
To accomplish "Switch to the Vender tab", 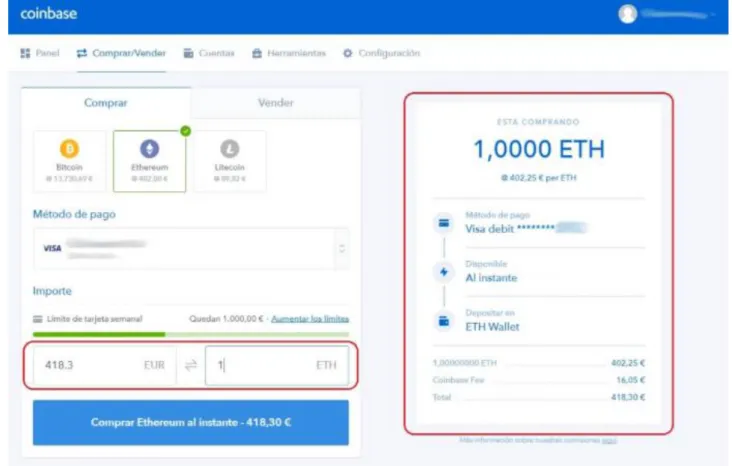I will click(x=275, y=103).
